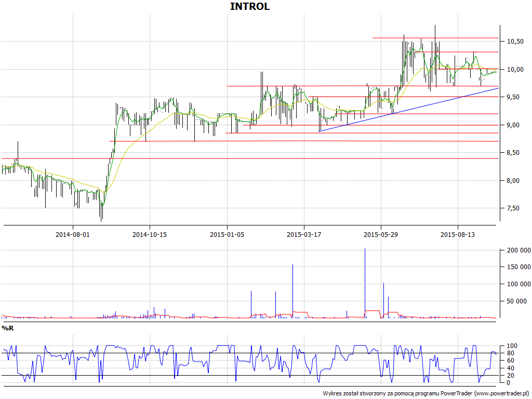Select the 2014-08-01 date label
Image resolution: width=532 pixels, height=399 pixels.
pos(73,234)
